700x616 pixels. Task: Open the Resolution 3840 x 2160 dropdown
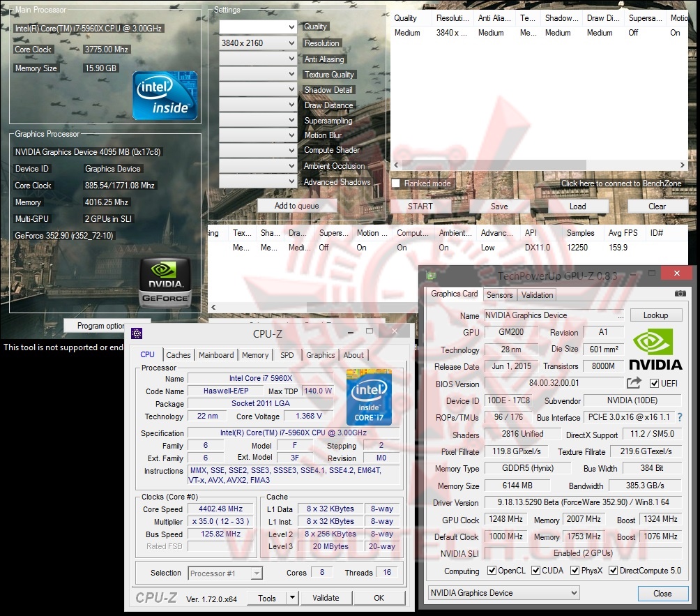pos(258,43)
